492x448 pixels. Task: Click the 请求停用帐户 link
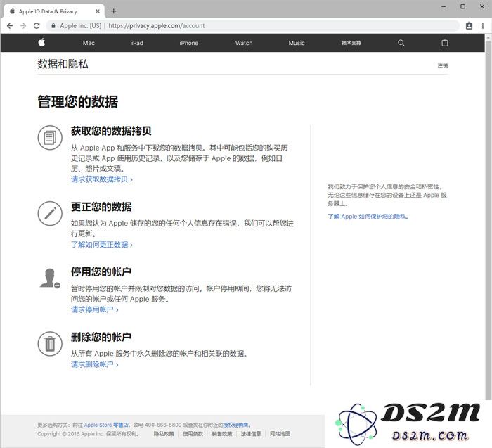click(94, 309)
